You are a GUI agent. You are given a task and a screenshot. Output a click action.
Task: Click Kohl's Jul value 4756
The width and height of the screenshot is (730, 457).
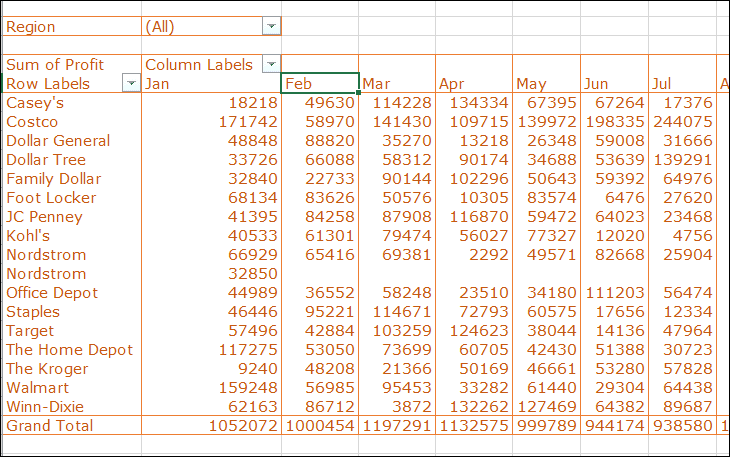point(692,236)
